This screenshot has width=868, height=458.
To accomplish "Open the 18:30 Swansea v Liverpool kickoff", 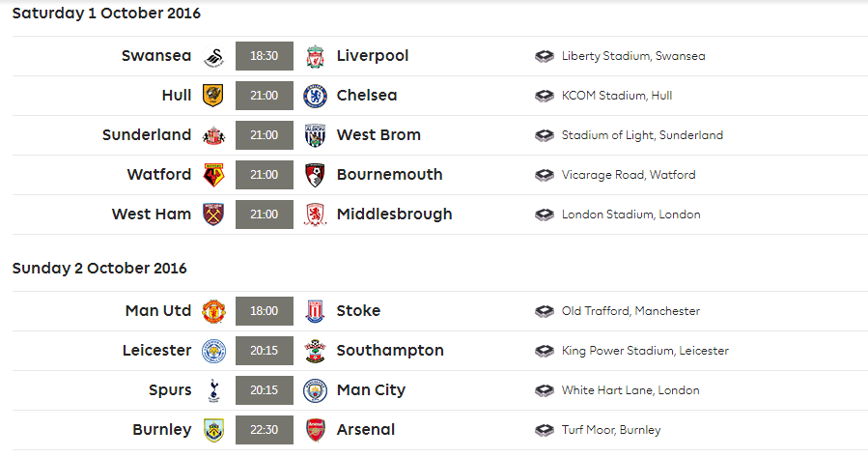I will coord(264,56).
